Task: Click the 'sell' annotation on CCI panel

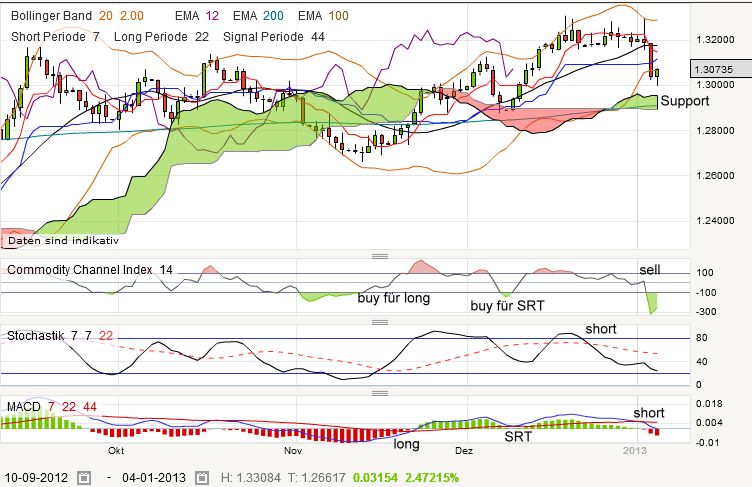Action: pos(650,270)
